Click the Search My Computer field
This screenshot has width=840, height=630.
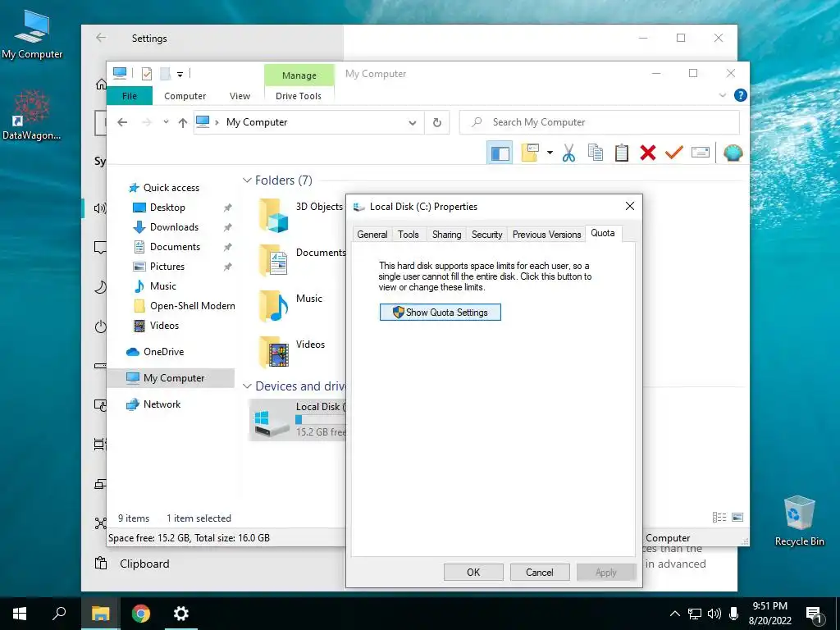click(600, 122)
